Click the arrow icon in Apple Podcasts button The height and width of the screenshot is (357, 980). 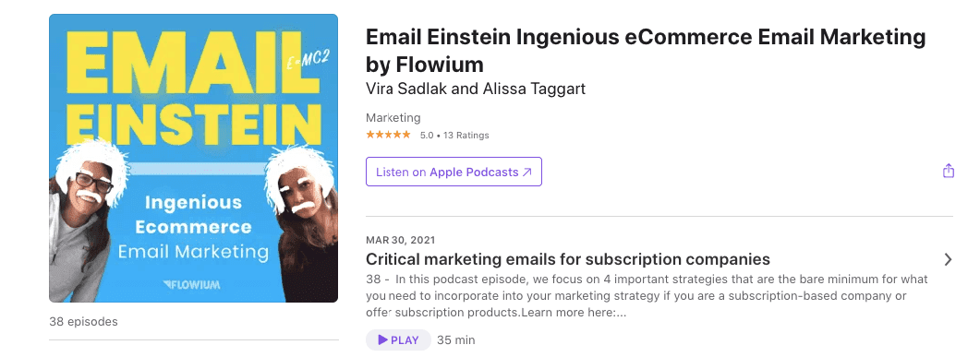(526, 173)
